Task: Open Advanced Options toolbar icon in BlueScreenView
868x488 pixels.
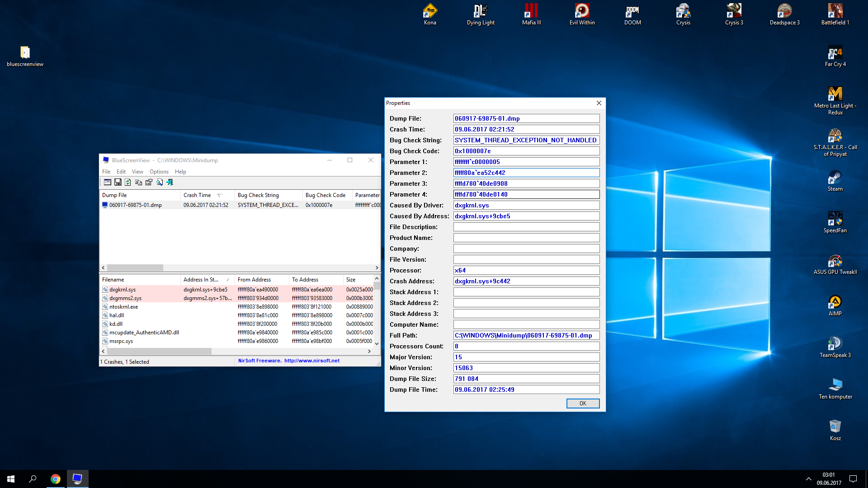Action: tap(107, 182)
